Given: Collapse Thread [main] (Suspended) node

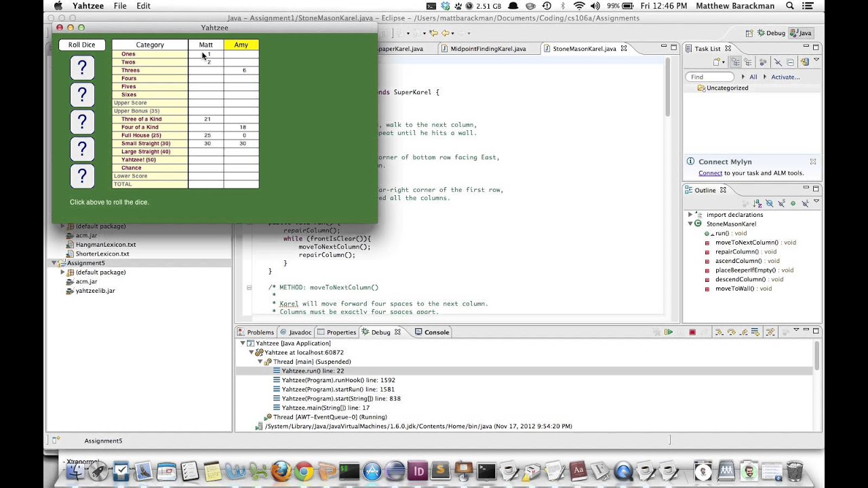Looking at the screenshot, I should click(x=260, y=362).
